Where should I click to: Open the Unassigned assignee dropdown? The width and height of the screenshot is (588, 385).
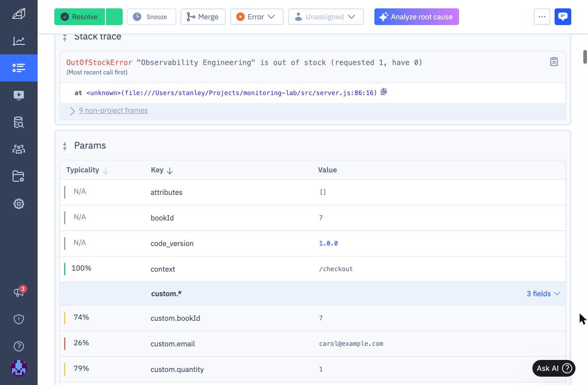[326, 17]
